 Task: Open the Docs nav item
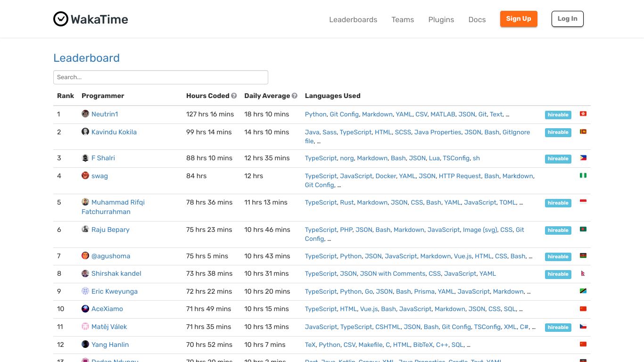(477, 19)
